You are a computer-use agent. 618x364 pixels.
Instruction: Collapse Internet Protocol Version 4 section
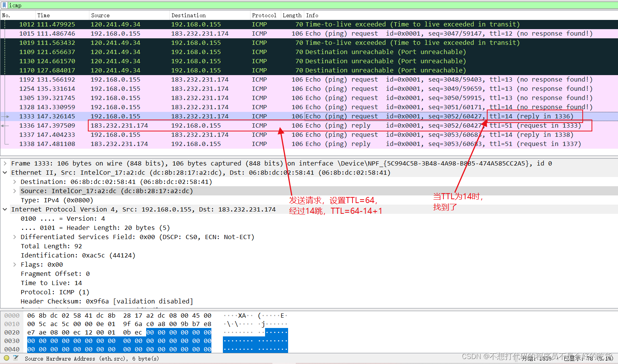point(5,209)
